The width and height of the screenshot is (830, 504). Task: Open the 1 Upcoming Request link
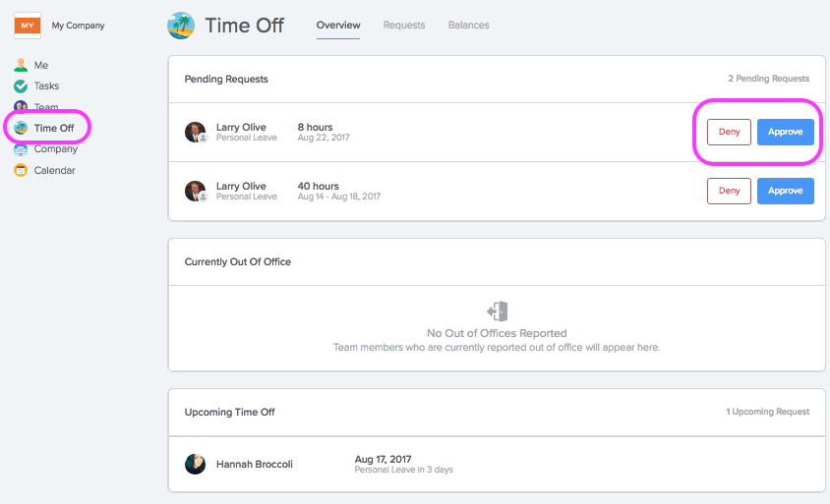click(767, 412)
